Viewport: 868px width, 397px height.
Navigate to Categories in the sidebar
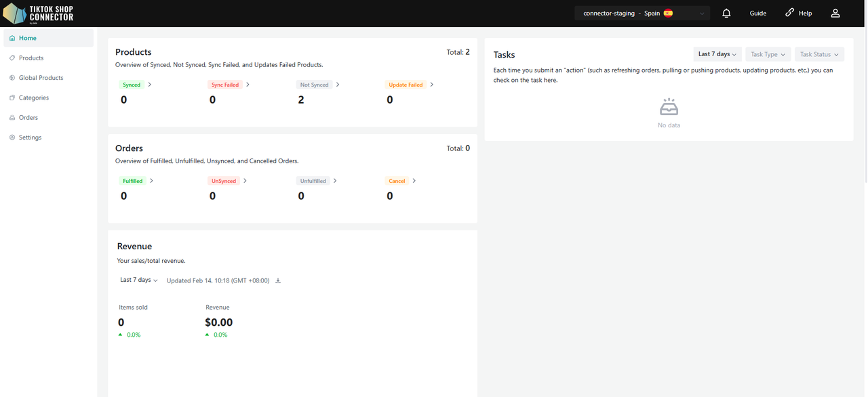click(34, 98)
